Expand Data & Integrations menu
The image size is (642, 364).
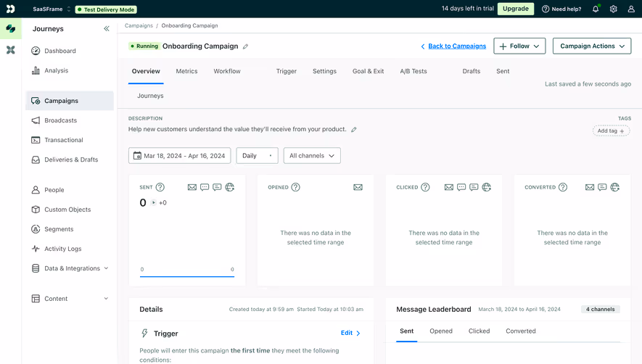pos(70,268)
